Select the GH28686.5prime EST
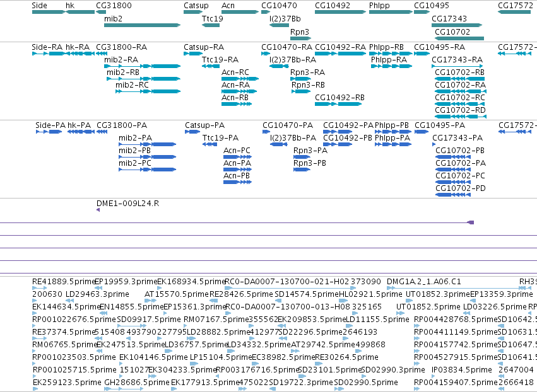 [x=124, y=389]
